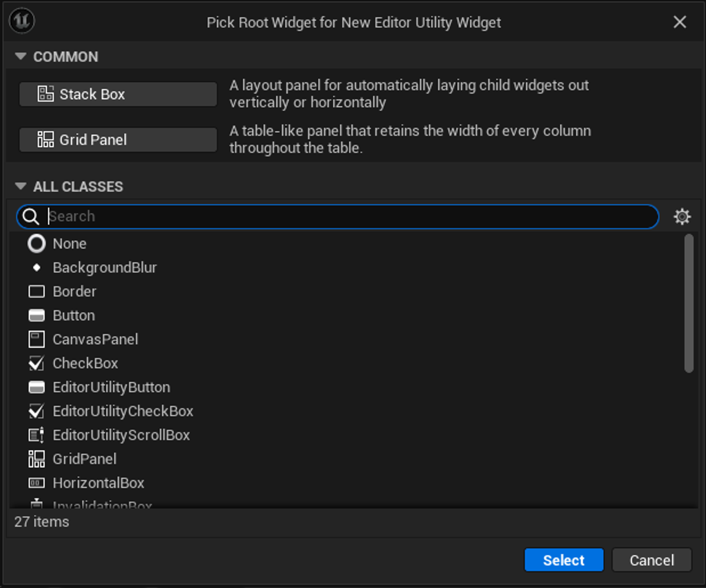
Task: Select EditorUtilityCheckBox in the list
Action: point(123,411)
